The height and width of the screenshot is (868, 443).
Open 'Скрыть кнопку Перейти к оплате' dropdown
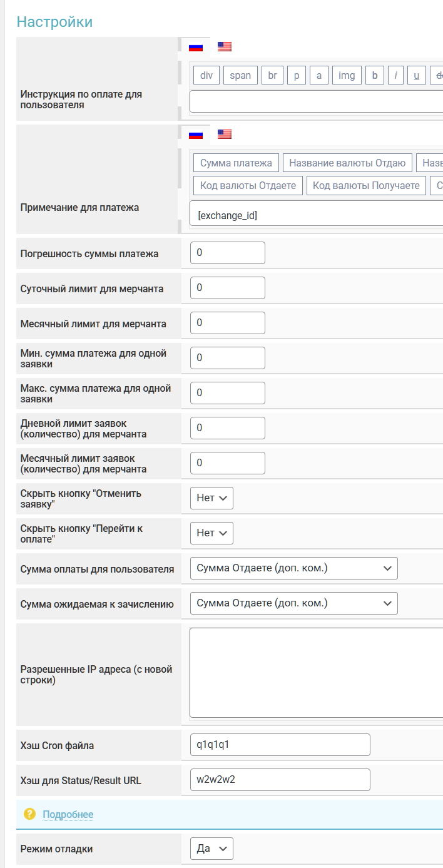[x=211, y=533]
